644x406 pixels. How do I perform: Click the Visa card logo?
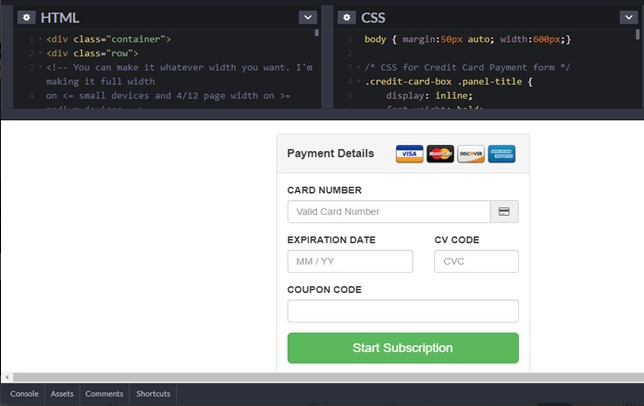click(409, 154)
